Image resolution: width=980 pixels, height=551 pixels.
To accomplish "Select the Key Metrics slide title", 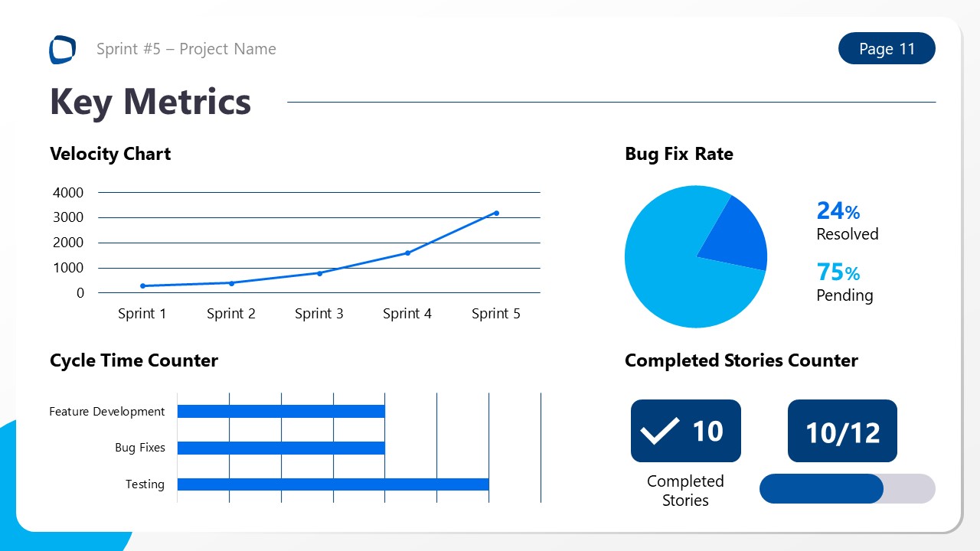I will [x=150, y=101].
